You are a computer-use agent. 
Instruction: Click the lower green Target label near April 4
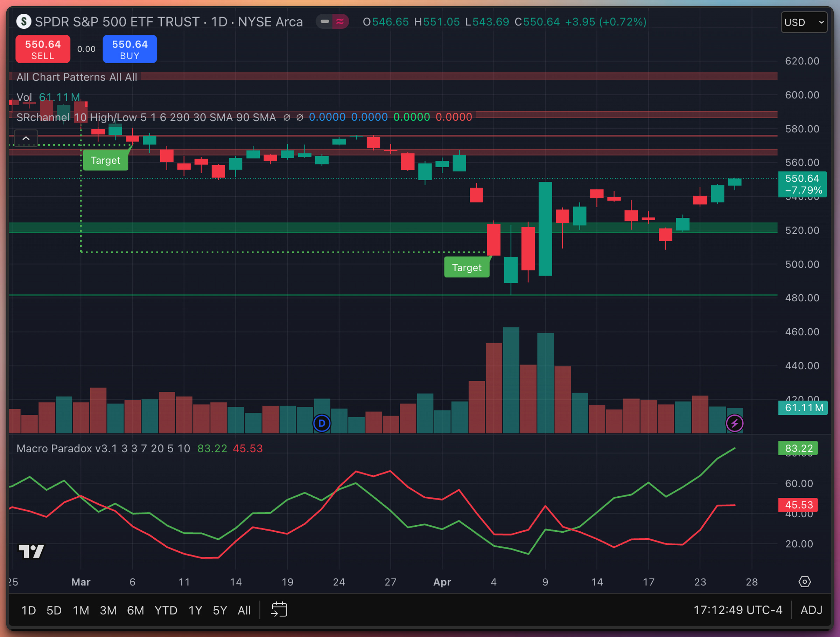coord(467,267)
